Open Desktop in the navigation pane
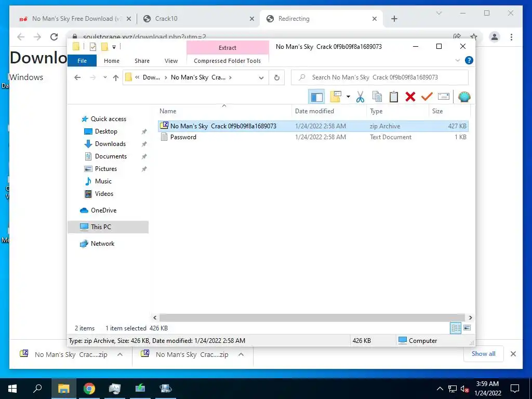This screenshot has height=399, width=532. [106, 131]
